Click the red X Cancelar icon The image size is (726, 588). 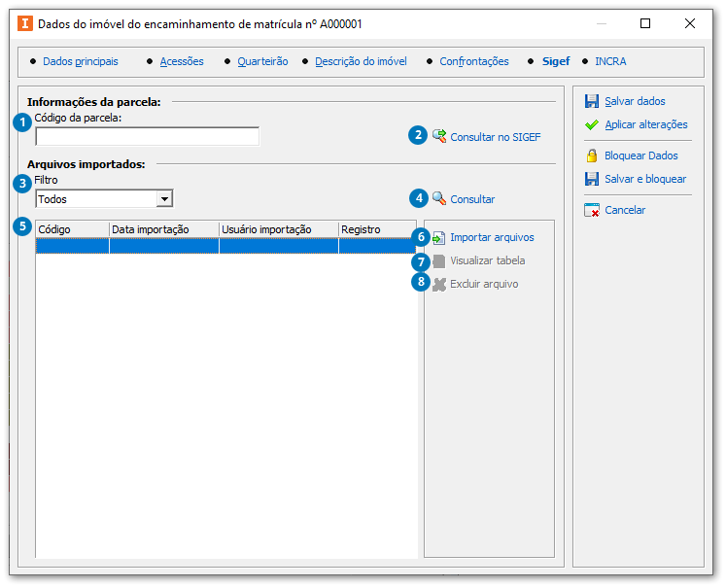point(591,210)
